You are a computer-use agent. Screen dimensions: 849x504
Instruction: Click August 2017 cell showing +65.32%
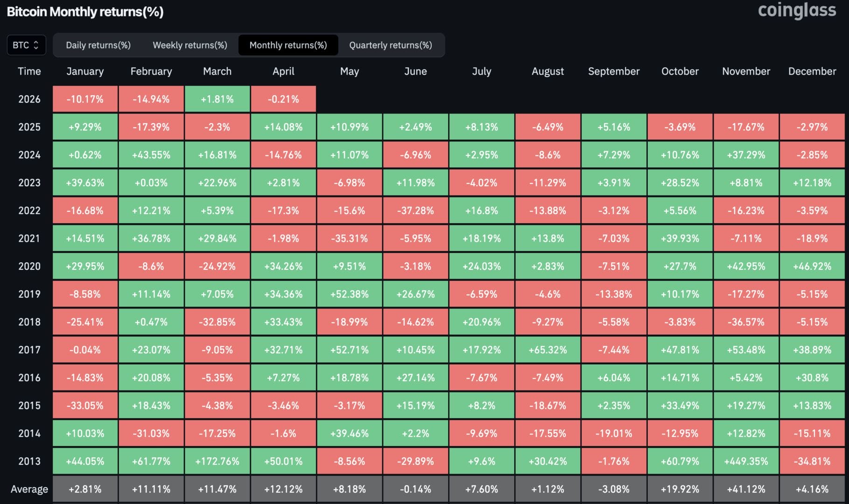547,350
